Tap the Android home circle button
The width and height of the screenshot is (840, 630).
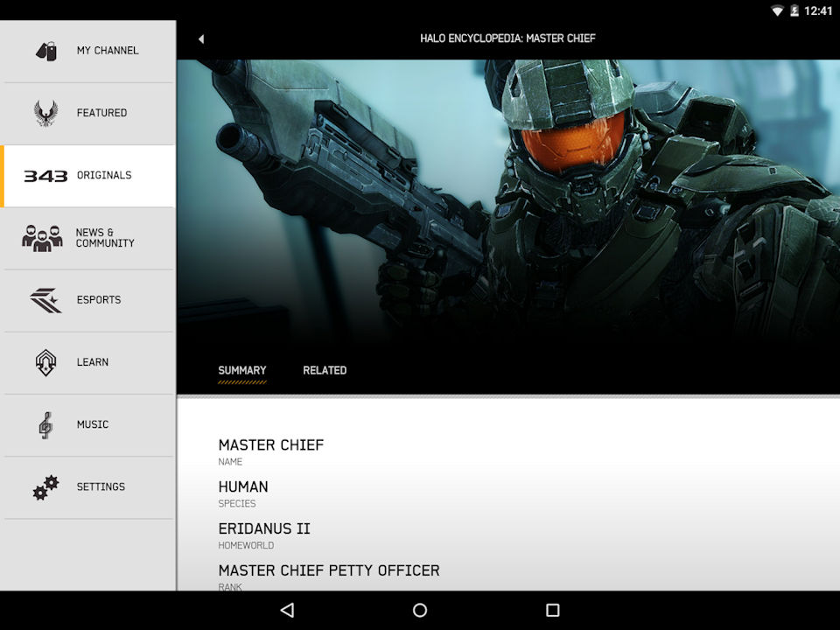[420, 610]
